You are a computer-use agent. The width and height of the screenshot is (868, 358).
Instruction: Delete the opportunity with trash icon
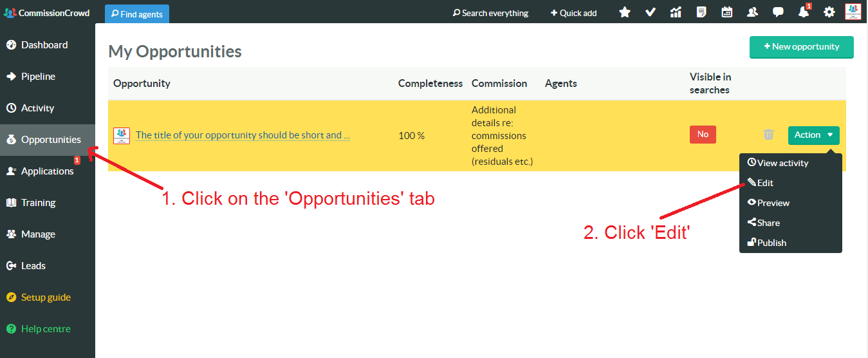[x=768, y=135]
